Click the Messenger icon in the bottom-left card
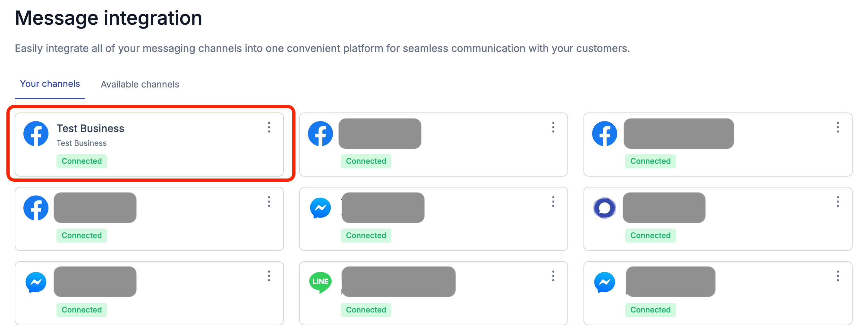This screenshot has height=332, width=868. click(x=36, y=282)
